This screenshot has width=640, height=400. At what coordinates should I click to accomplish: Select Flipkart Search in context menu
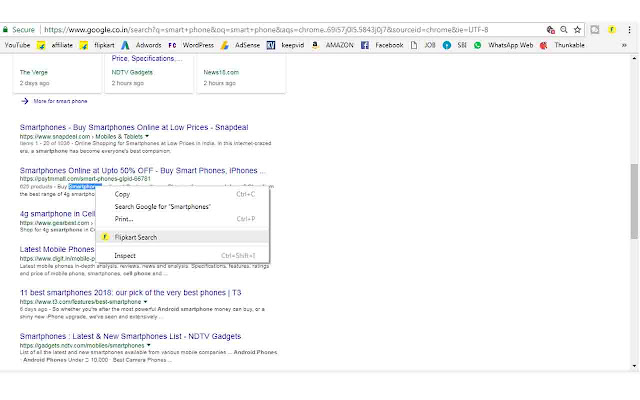tap(182, 237)
